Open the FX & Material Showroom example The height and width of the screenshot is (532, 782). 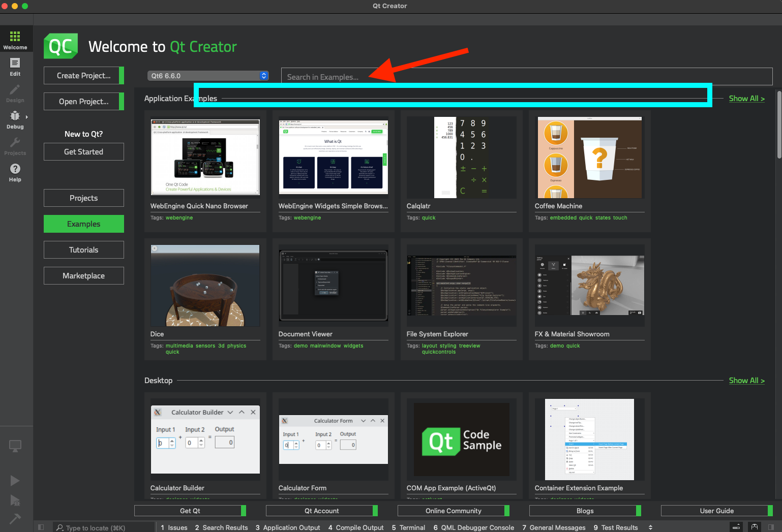pyautogui.click(x=590, y=286)
